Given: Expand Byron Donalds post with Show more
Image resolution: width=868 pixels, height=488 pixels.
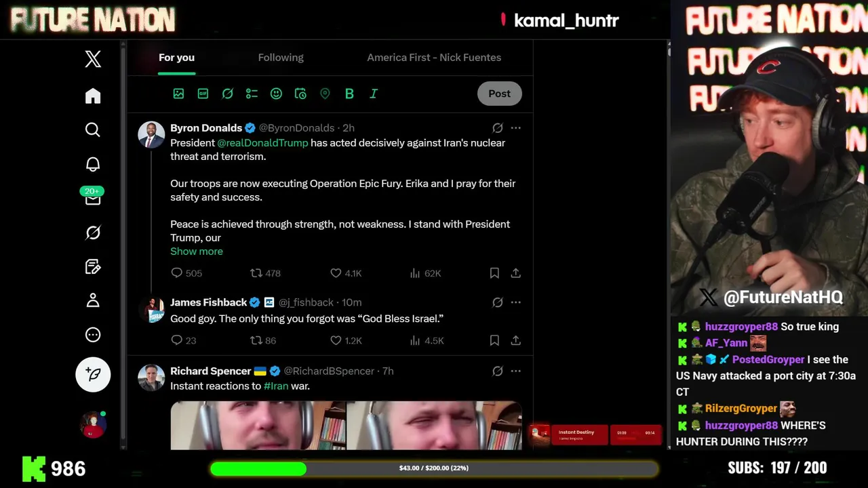Looking at the screenshot, I should click(x=197, y=251).
